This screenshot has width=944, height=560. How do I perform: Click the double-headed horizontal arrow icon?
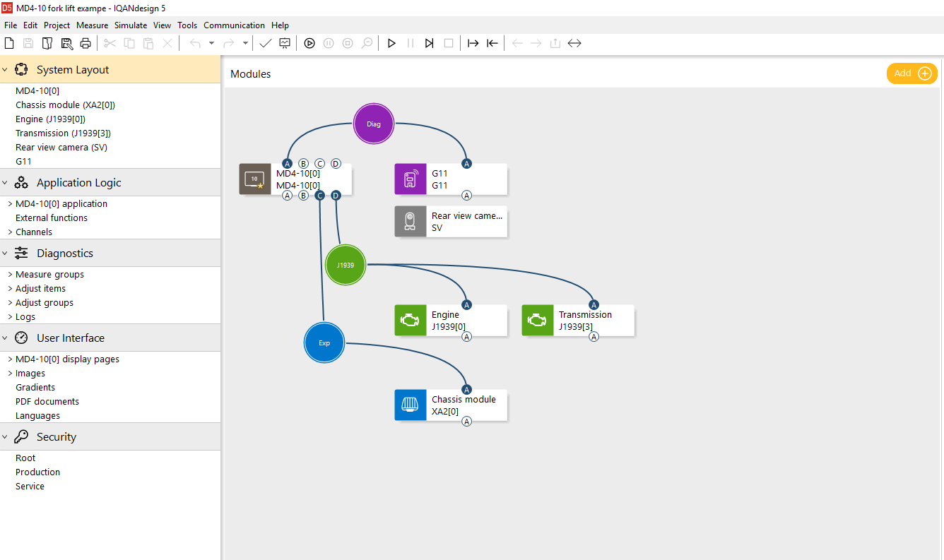(574, 43)
